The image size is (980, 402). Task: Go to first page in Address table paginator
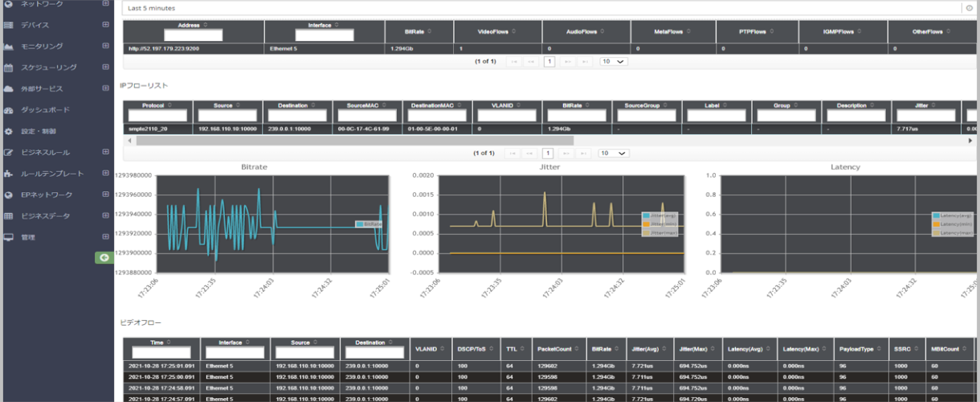[x=512, y=61]
